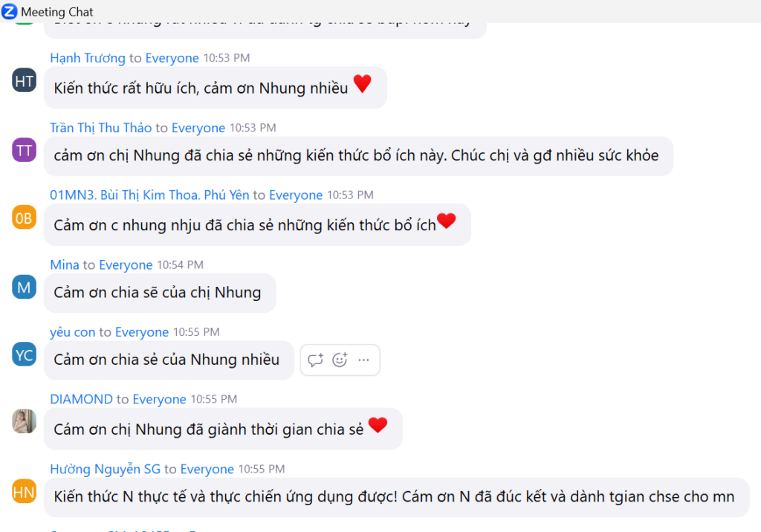The width and height of the screenshot is (761, 532).
Task: Click the orange 0B avatar icon
Action: click(25, 218)
